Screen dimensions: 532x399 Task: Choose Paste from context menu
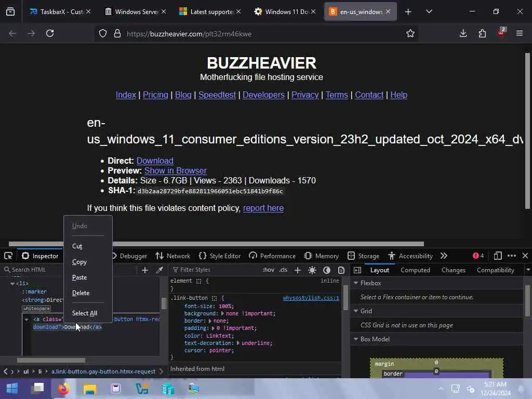tap(88, 277)
